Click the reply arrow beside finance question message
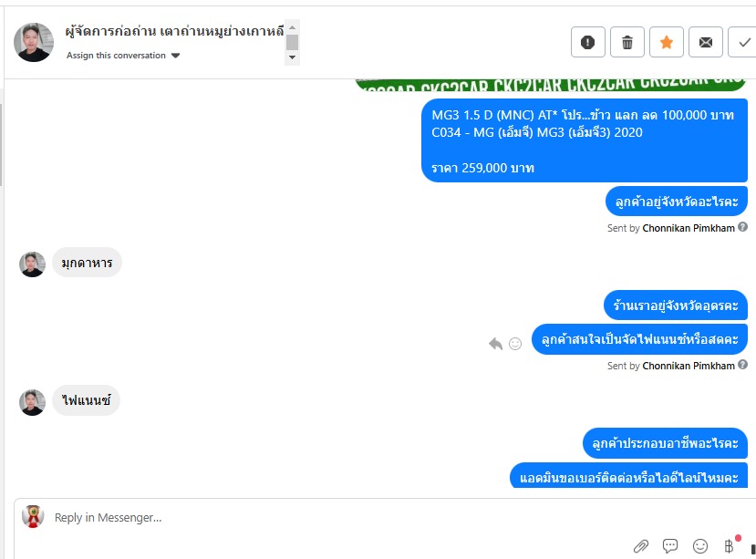The image size is (756, 559). tap(496, 344)
